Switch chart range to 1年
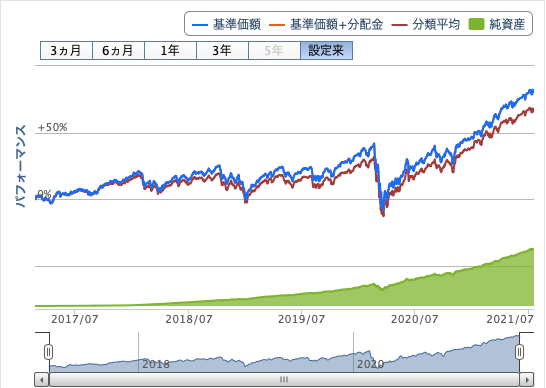Viewport: 546px width, 388px height. pyautogui.click(x=170, y=51)
